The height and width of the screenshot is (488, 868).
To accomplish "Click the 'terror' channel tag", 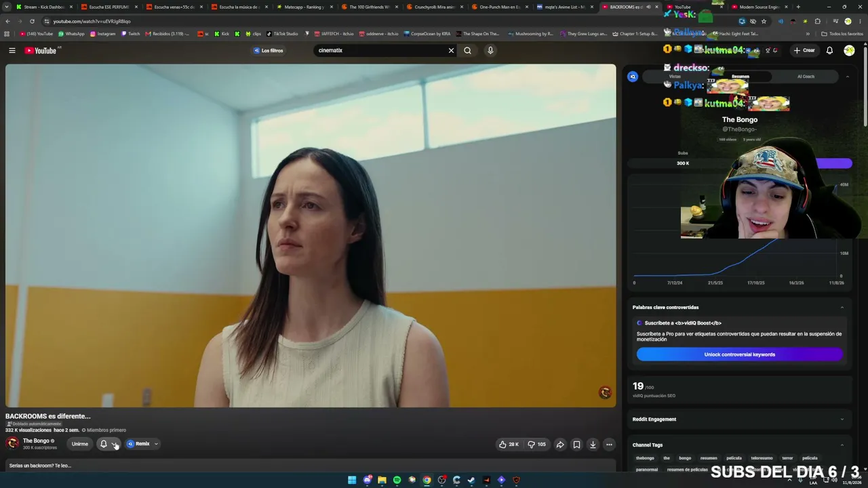I will pyautogui.click(x=787, y=458).
